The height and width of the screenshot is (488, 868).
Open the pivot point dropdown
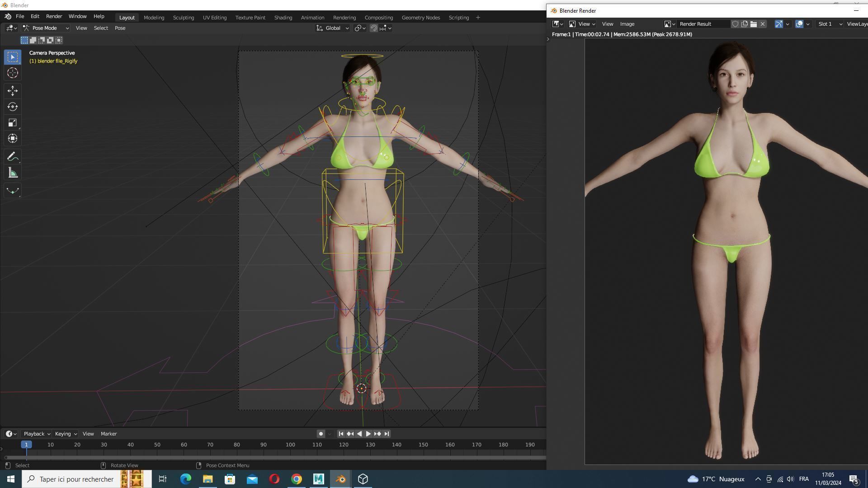click(x=360, y=28)
